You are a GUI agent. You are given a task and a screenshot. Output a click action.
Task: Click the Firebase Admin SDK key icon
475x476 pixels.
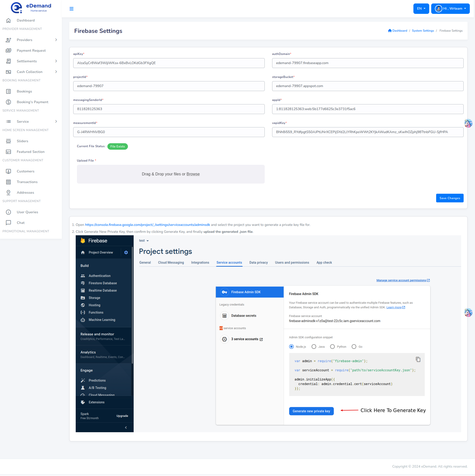coord(224,292)
